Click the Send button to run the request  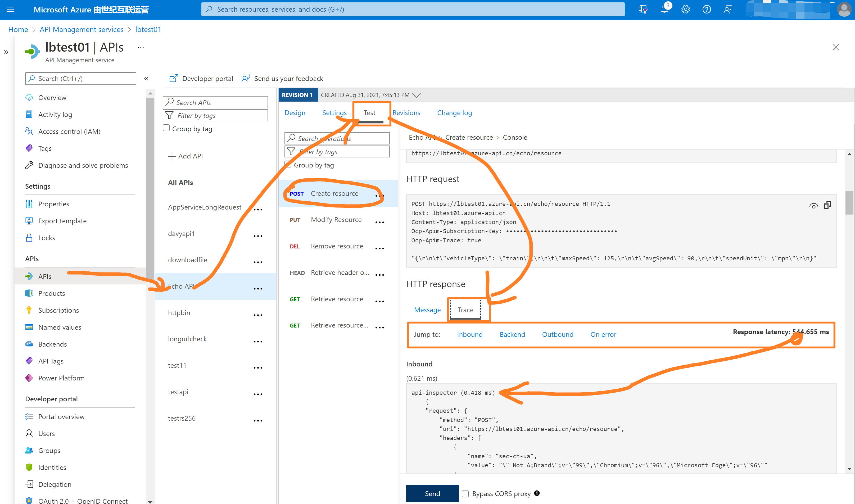tap(432, 493)
